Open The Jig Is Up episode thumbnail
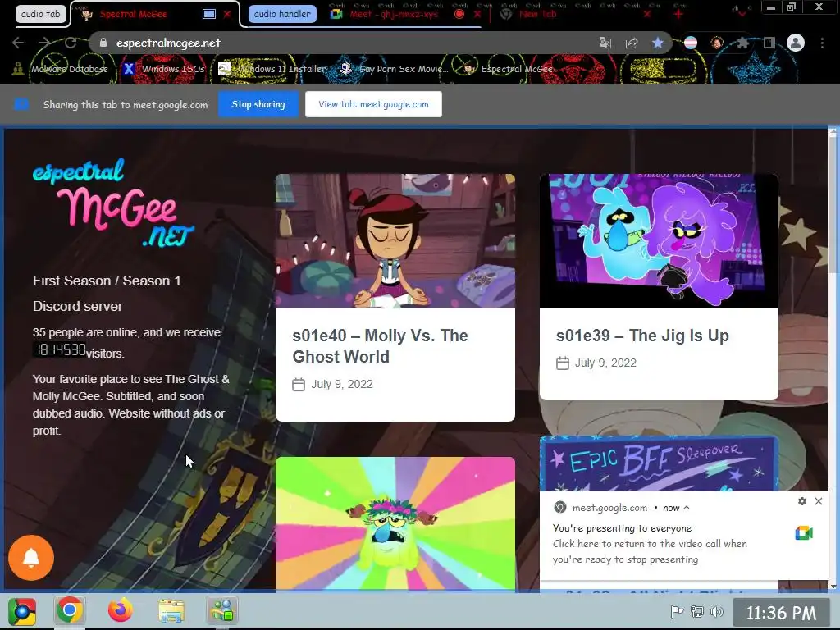 pos(659,241)
